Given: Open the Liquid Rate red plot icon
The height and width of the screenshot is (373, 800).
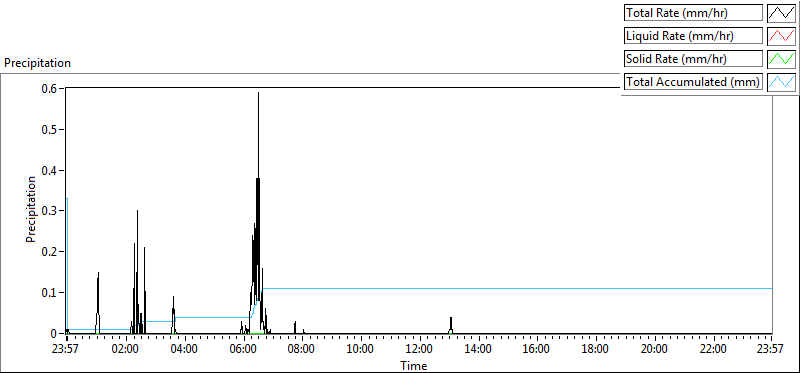Looking at the screenshot, I should [x=782, y=36].
